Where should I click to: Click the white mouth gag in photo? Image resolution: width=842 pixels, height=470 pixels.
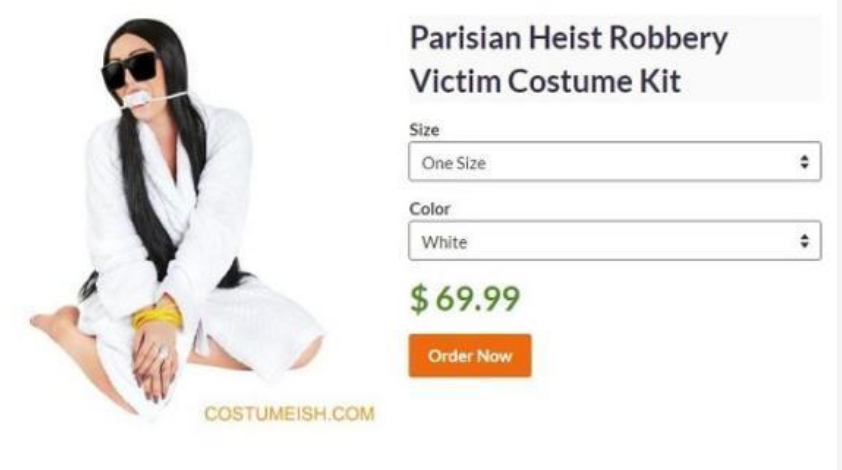coord(137,100)
